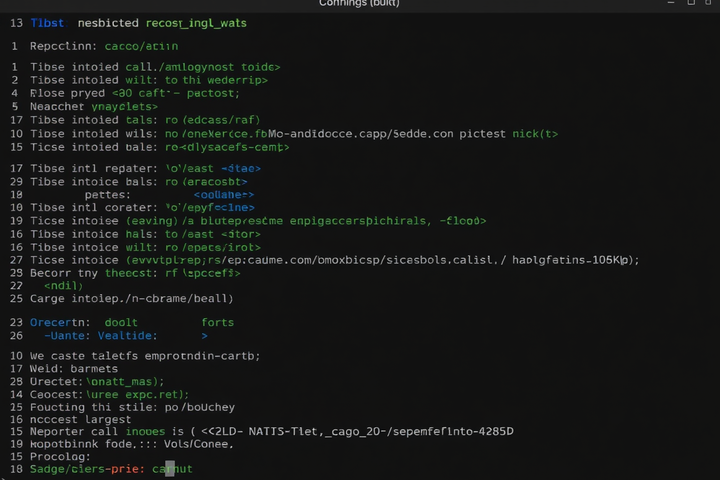Click '(eaving) /a' text on line 19
Image resolution: width=720 pixels, height=480 pixels.
point(160,221)
